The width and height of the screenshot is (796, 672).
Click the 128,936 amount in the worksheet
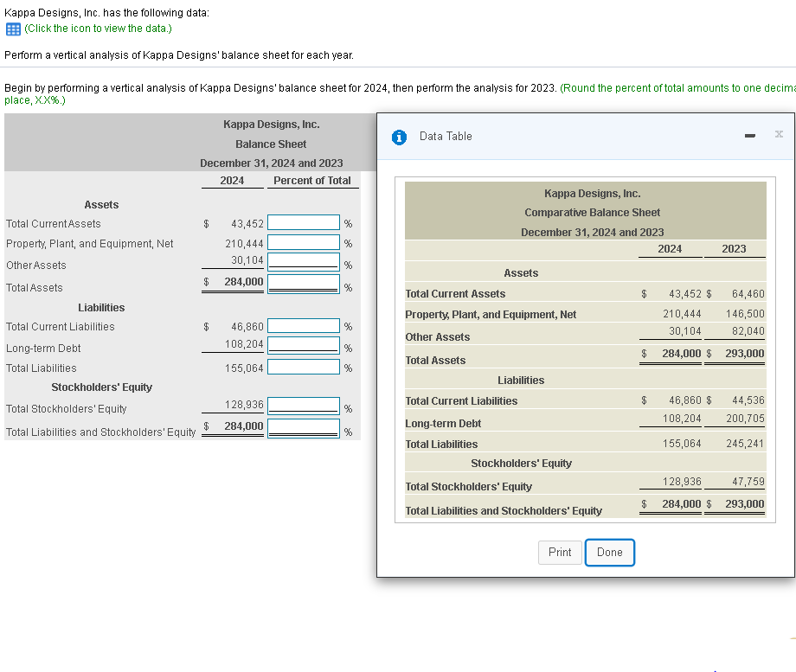coord(244,405)
